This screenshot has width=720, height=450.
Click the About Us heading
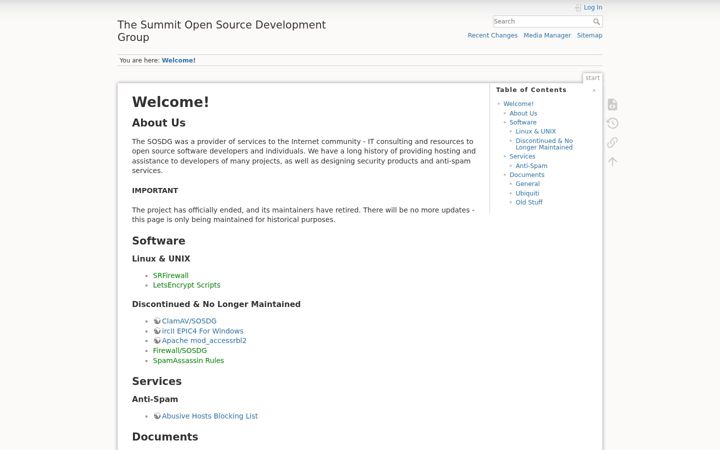(x=158, y=123)
